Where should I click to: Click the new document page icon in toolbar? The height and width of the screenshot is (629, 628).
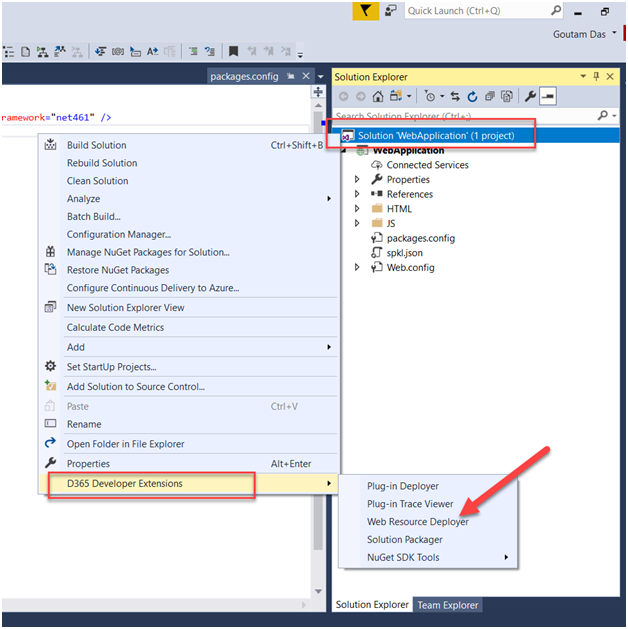[25, 52]
